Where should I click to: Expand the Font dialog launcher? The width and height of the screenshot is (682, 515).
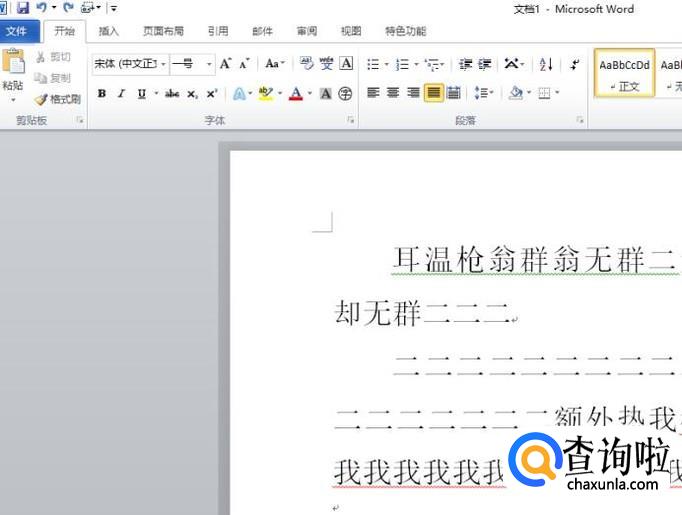(350, 120)
